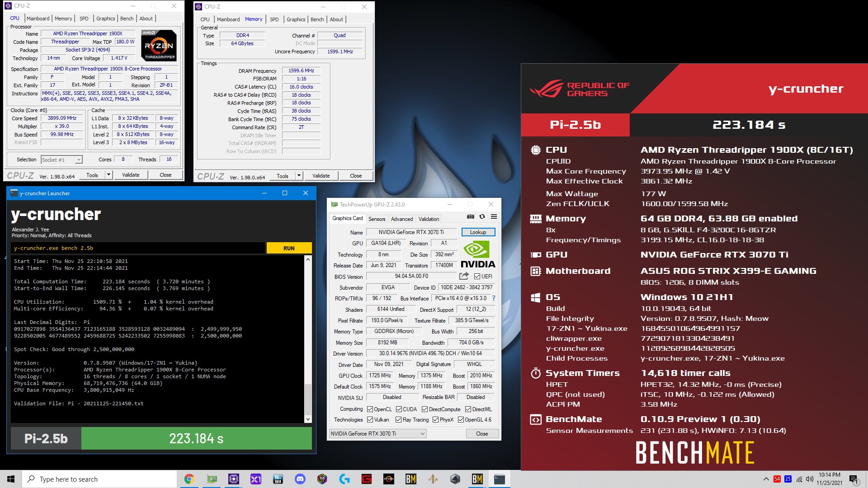868x488 pixels.
Task: Click the BIOS share/export icon in GPU-Z
Action: click(x=464, y=276)
